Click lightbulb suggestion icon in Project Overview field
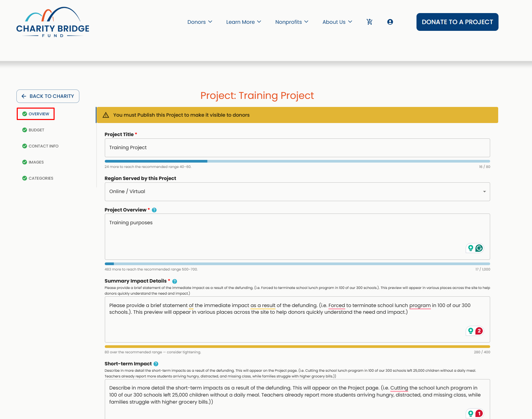Image resolution: width=532 pixels, height=419 pixels. (x=471, y=248)
